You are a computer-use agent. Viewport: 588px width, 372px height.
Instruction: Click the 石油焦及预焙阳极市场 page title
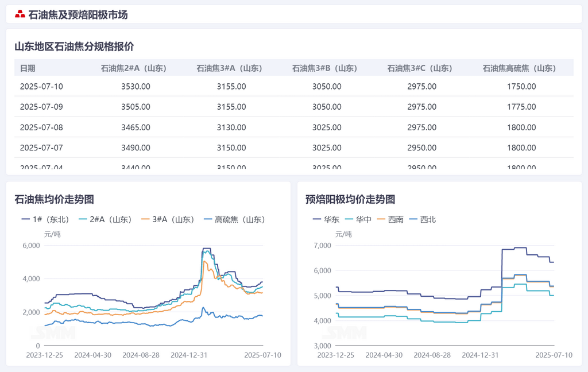point(78,14)
